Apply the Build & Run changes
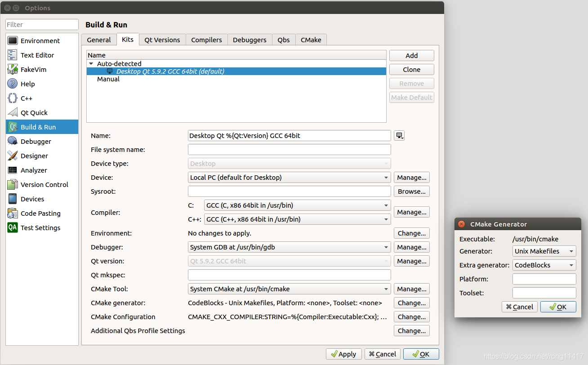The width and height of the screenshot is (588, 365). (x=343, y=354)
